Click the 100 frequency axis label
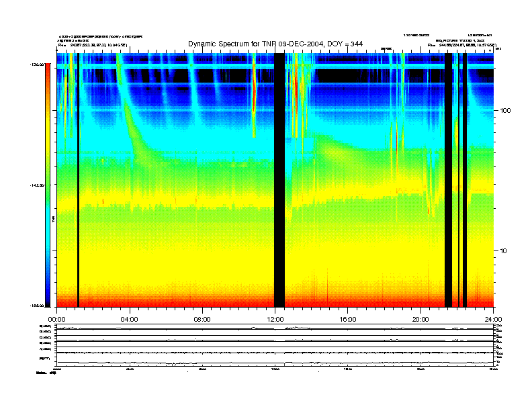532x411 pixels. (505, 111)
